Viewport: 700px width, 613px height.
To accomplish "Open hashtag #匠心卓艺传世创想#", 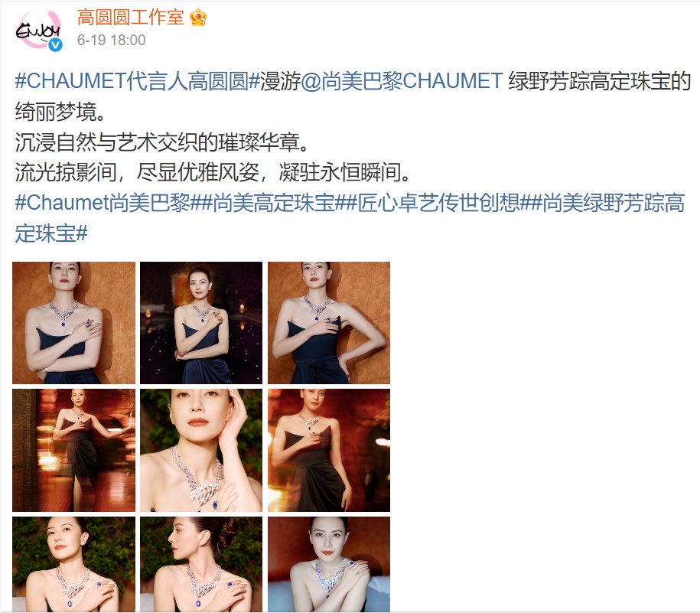I will tap(439, 203).
